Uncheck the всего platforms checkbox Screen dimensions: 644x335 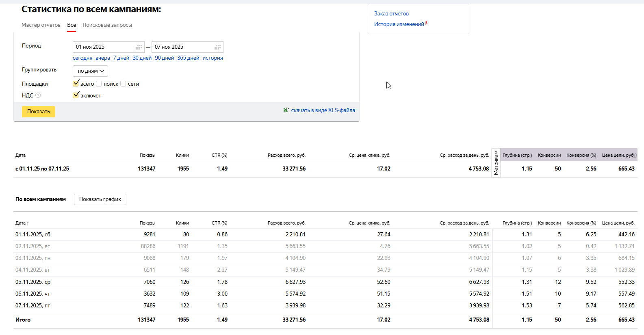[x=76, y=84]
